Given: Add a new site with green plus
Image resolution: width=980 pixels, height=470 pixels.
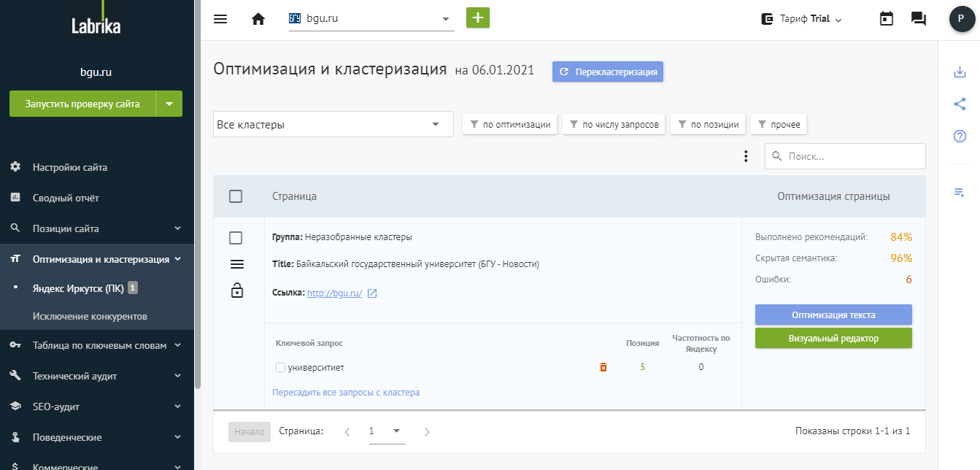Looking at the screenshot, I should pos(478,18).
